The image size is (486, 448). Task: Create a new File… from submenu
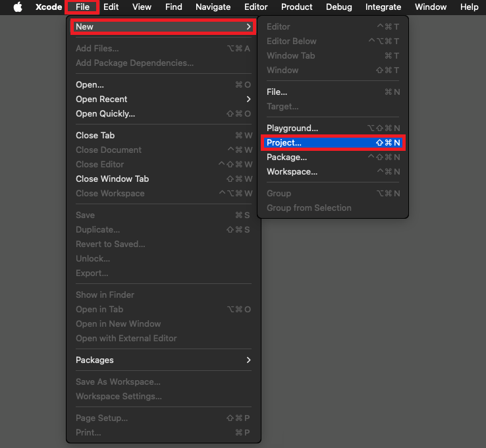(333, 92)
